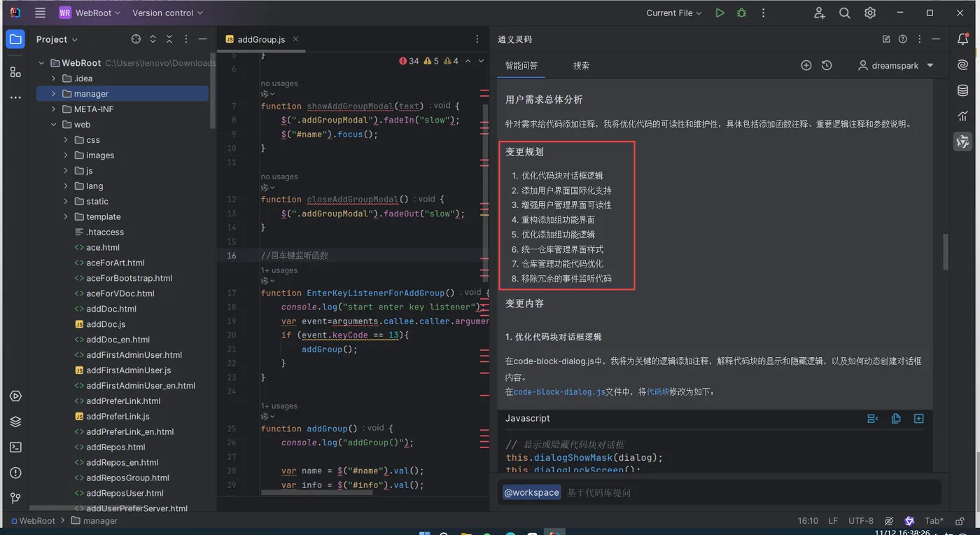Click the 34 errors indicator
The height and width of the screenshot is (535, 980).
tap(409, 61)
